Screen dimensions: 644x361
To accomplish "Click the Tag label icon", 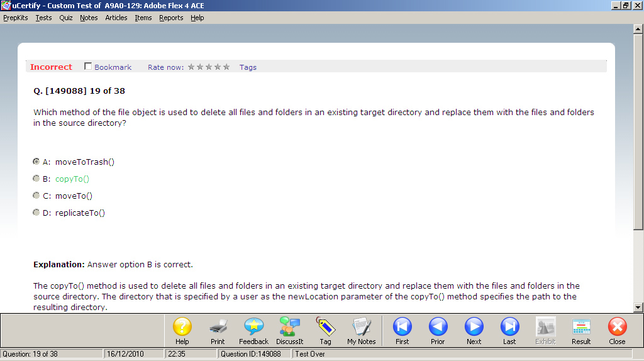I will point(325,327).
